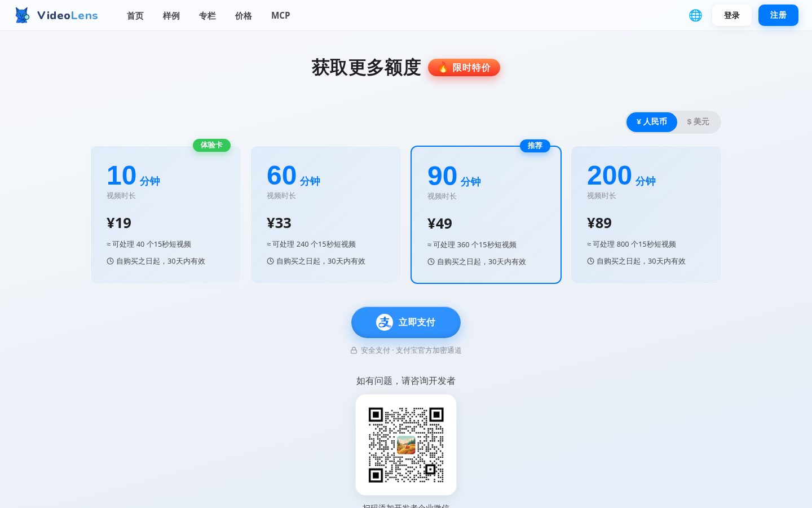This screenshot has width=812, height=508.
Task: Click the 限时特价 badge
Action: coord(464,68)
